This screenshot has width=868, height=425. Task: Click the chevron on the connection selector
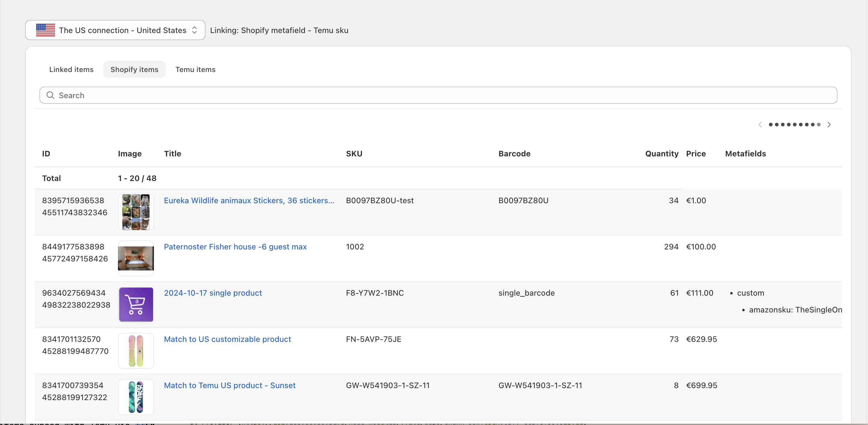194,30
